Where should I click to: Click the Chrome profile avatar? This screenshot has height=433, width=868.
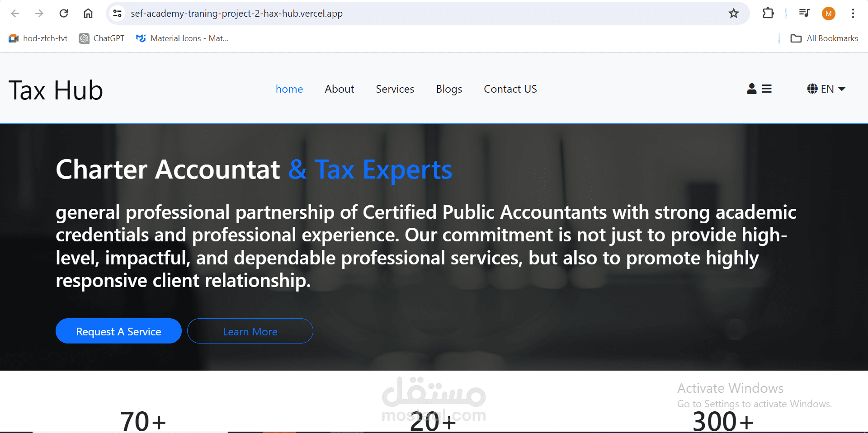coord(829,13)
